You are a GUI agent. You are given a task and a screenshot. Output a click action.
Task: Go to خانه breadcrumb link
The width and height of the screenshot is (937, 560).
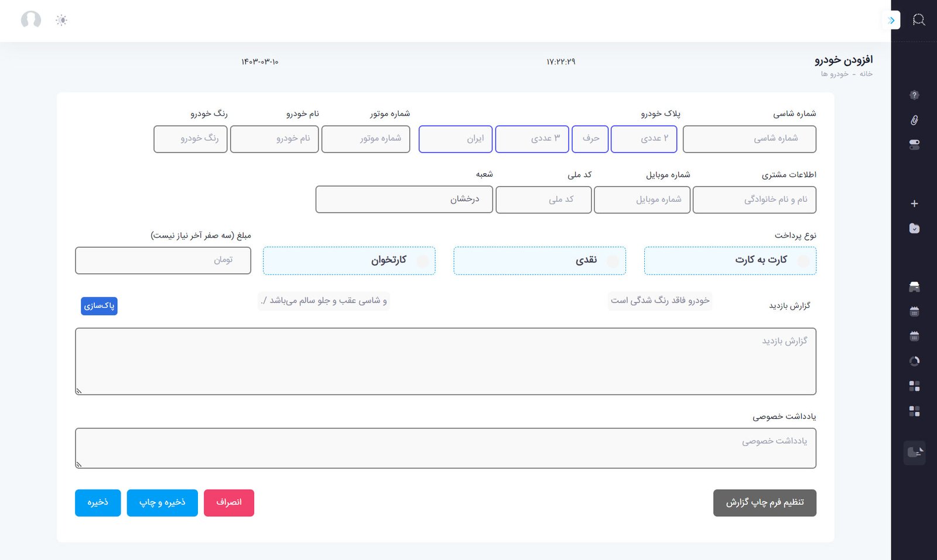pos(866,74)
